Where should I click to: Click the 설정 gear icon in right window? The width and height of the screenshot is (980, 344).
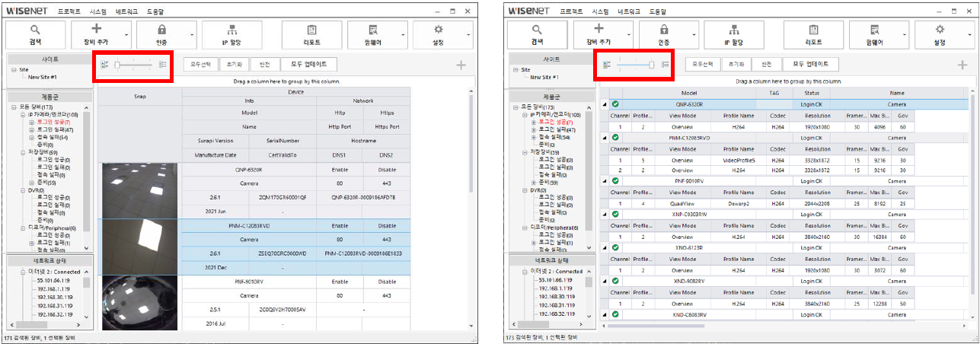940,29
